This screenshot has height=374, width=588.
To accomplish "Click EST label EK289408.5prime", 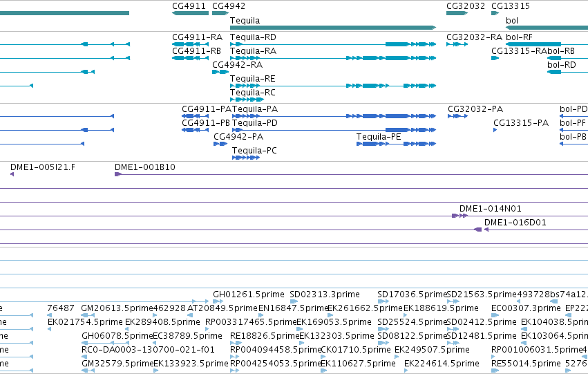I will point(162,322).
